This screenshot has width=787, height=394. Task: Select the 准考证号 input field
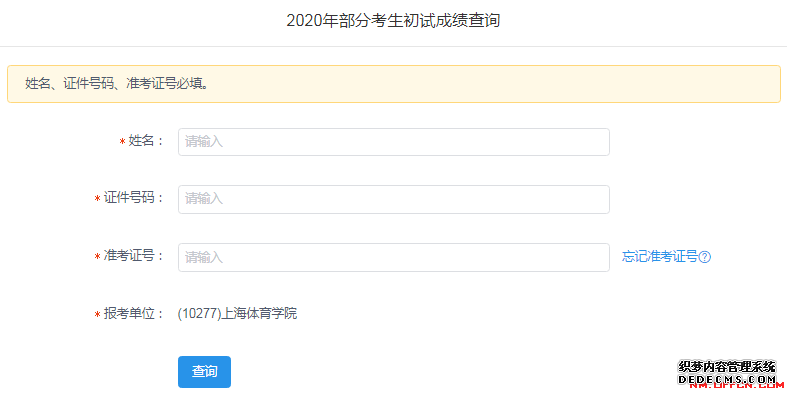[394, 257]
